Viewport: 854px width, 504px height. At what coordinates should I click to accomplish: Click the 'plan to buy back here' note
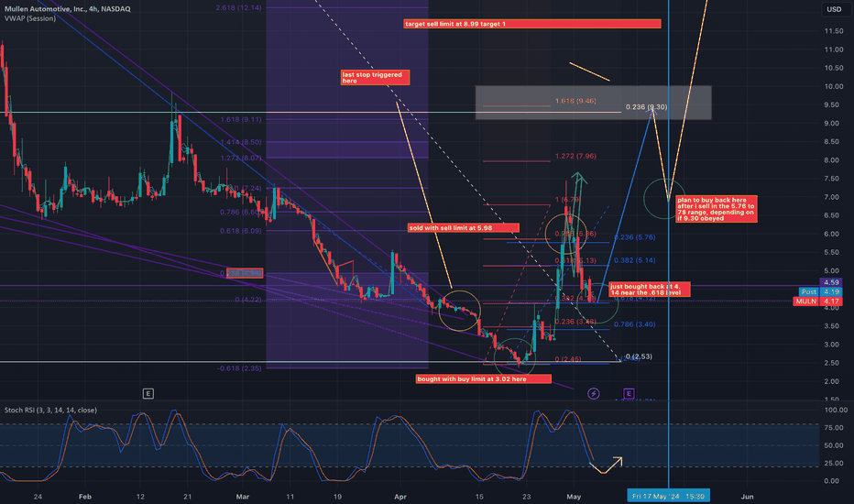point(717,209)
